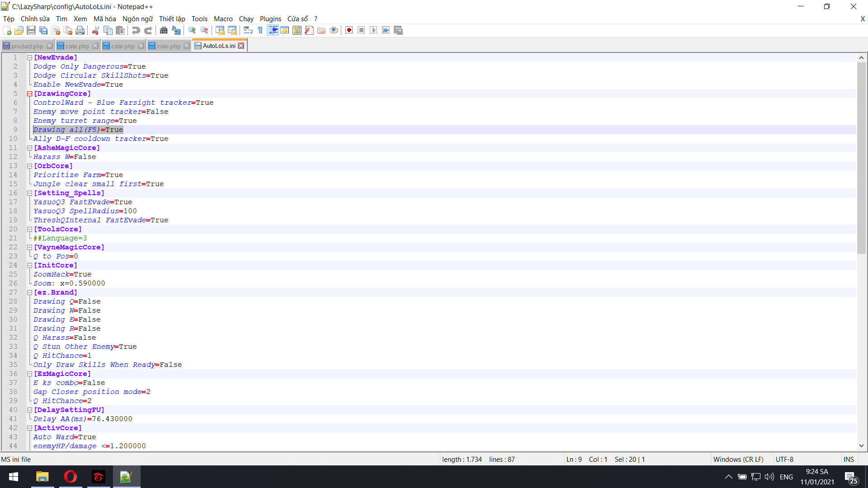The width and height of the screenshot is (868, 488).
Task: Open the Tệp menu
Action: 9,19
